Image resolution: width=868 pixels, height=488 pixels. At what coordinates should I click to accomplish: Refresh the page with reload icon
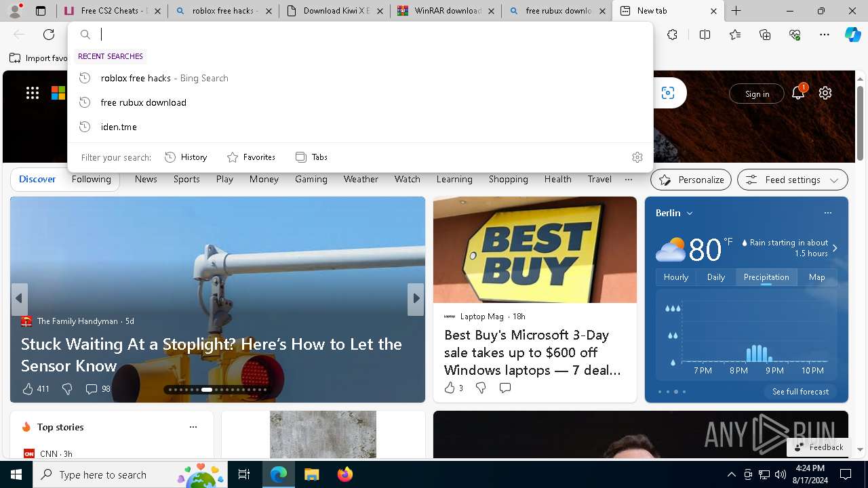[49, 35]
